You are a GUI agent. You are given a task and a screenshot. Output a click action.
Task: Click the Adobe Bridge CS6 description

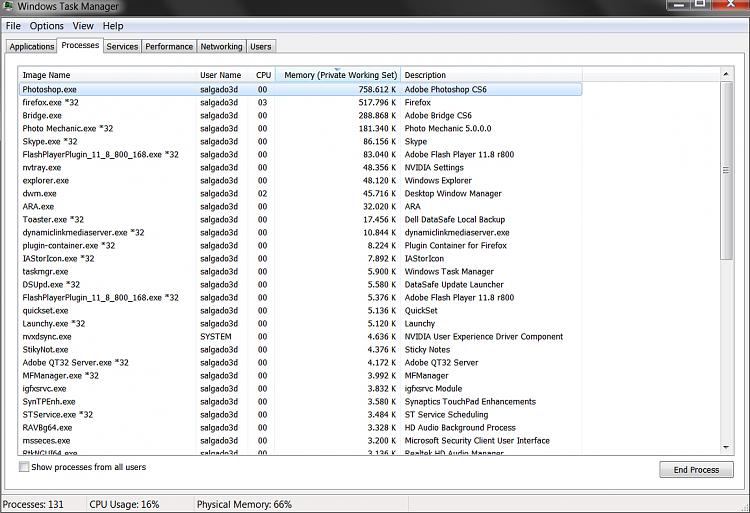click(x=438, y=115)
